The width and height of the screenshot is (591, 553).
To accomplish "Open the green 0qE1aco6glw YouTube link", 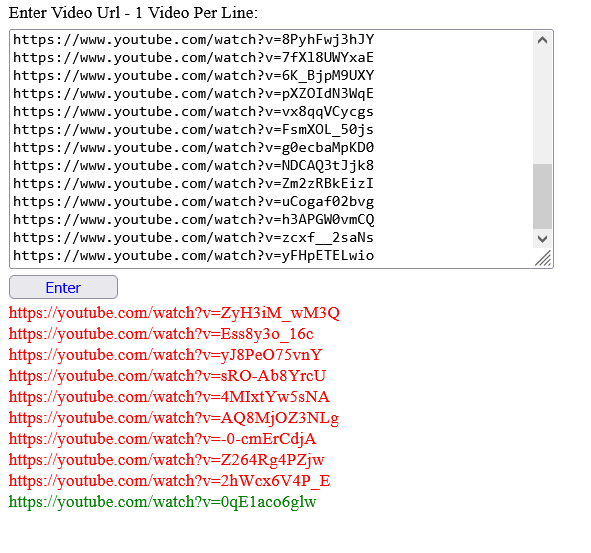I will coord(162,502).
